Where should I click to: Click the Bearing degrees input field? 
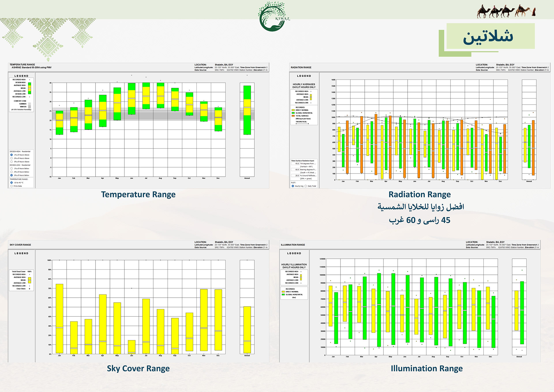pyautogui.click(x=295, y=169)
